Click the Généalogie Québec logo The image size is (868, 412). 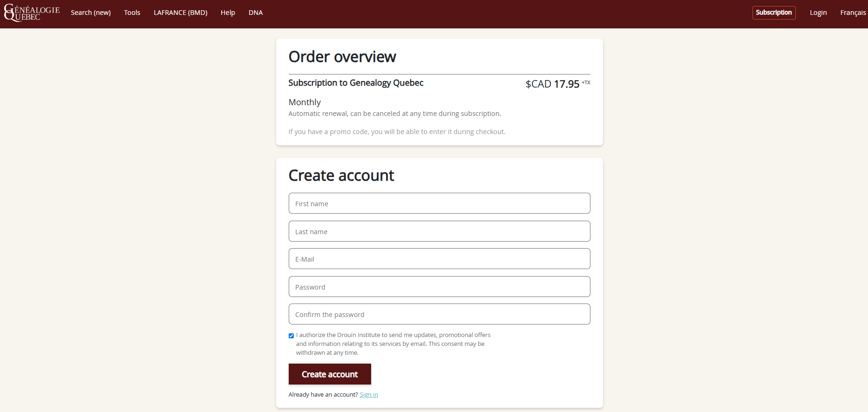click(32, 13)
